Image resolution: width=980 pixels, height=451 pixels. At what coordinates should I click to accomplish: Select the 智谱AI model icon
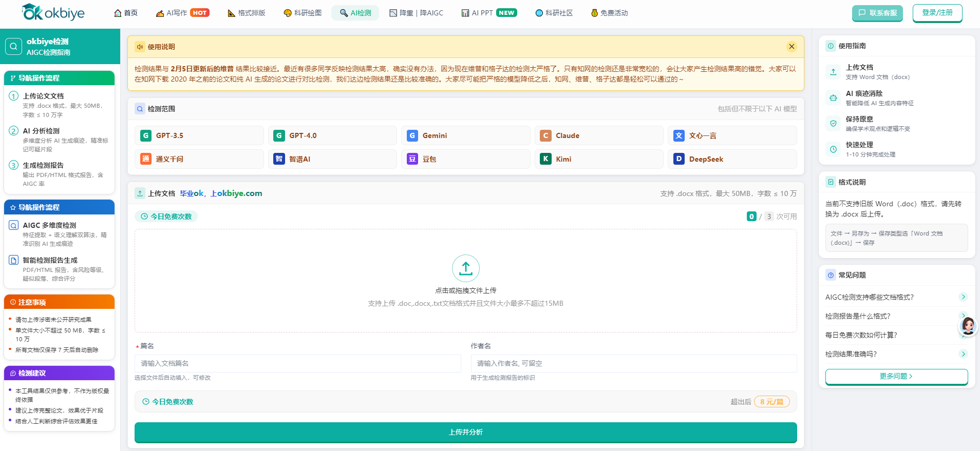point(279,159)
